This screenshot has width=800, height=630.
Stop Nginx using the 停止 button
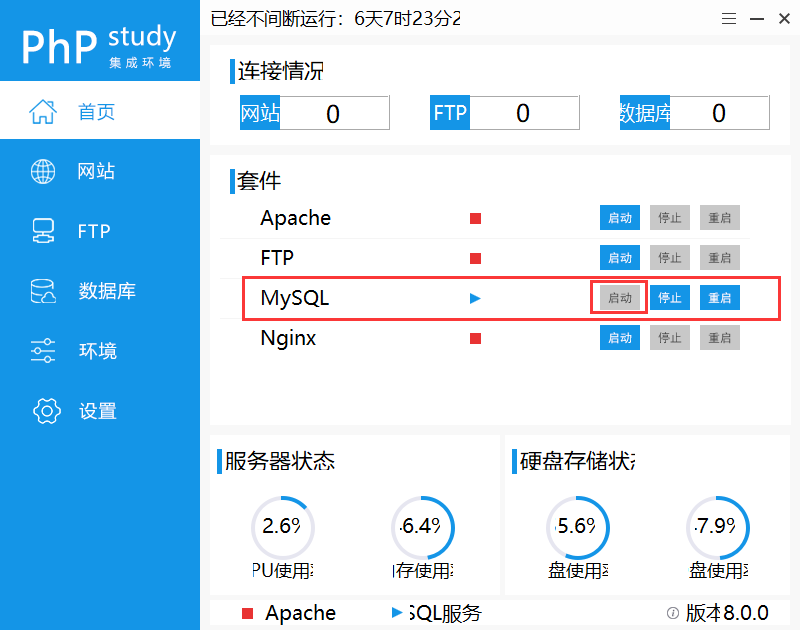[x=670, y=338]
